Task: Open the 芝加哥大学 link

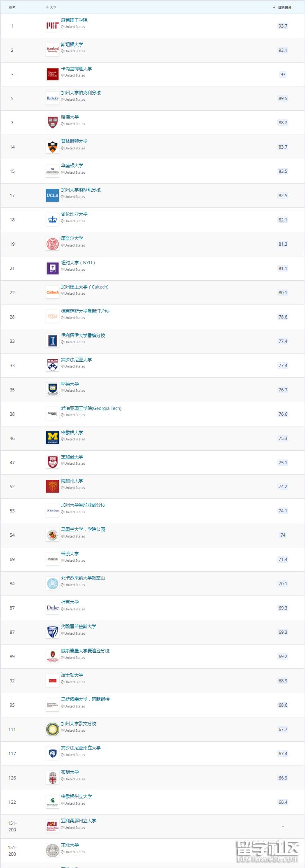Action: 72,457
